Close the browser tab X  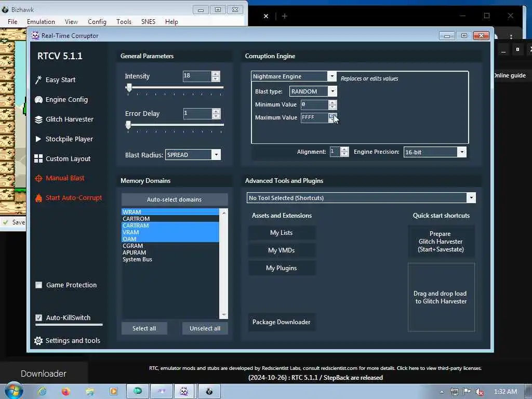pyautogui.click(x=266, y=16)
